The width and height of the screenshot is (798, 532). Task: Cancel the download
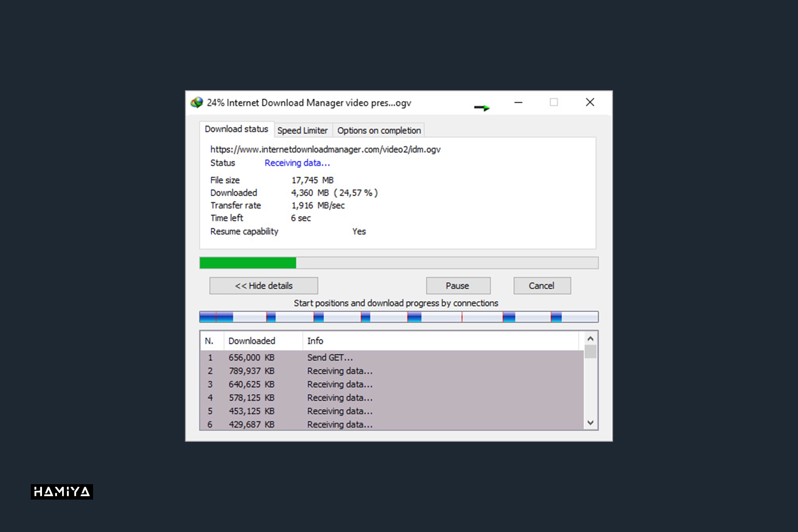tap(542, 286)
